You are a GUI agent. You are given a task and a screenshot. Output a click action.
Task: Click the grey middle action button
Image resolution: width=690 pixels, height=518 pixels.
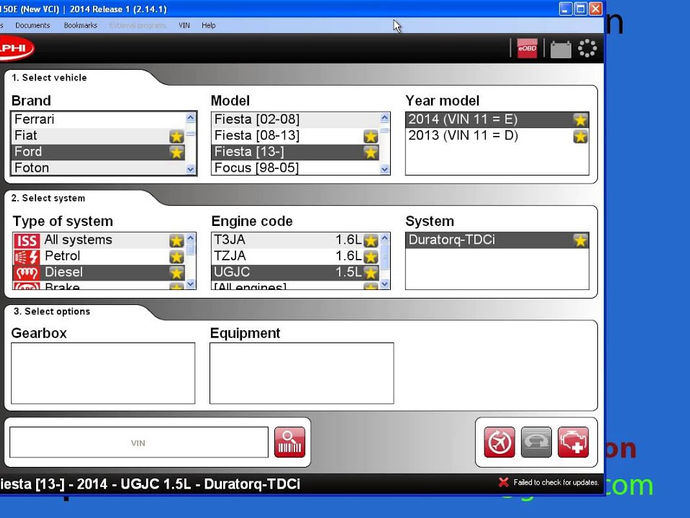tap(536, 442)
